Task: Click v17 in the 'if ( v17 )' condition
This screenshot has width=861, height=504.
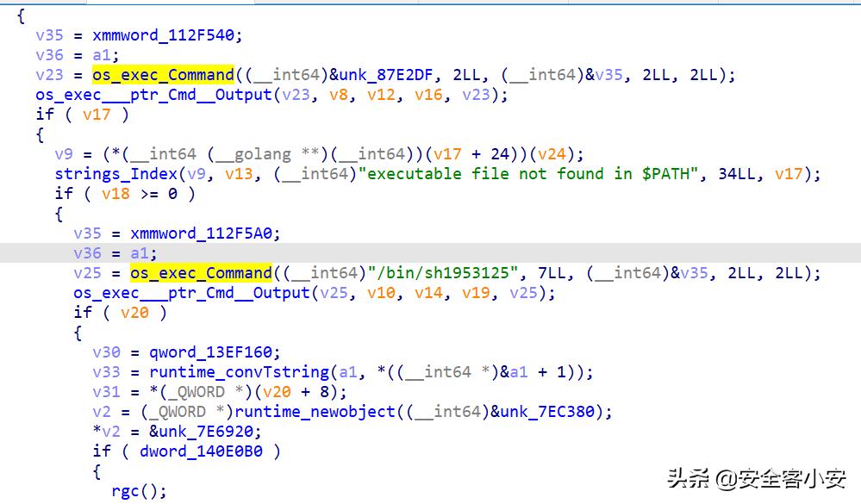Action: click(97, 115)
